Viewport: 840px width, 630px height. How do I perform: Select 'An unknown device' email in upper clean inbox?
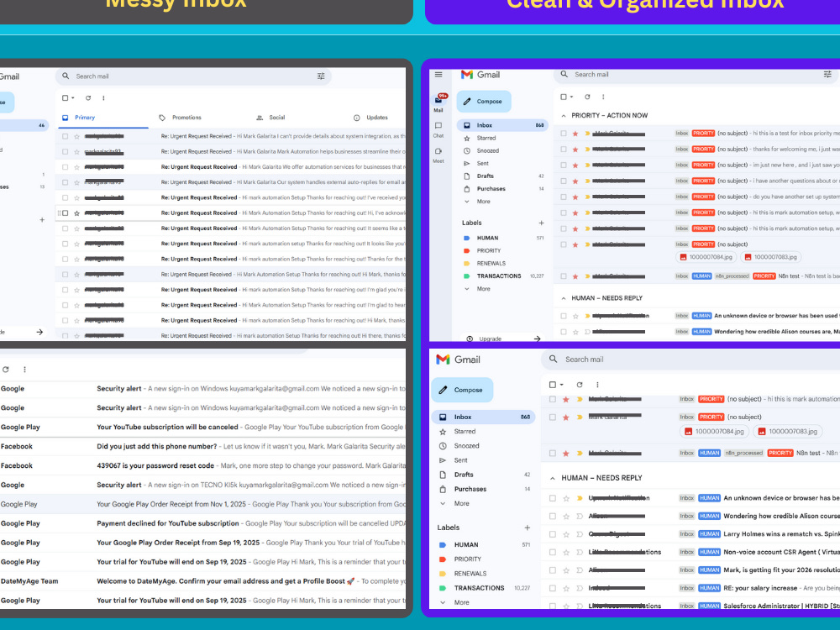coord(564,316)
